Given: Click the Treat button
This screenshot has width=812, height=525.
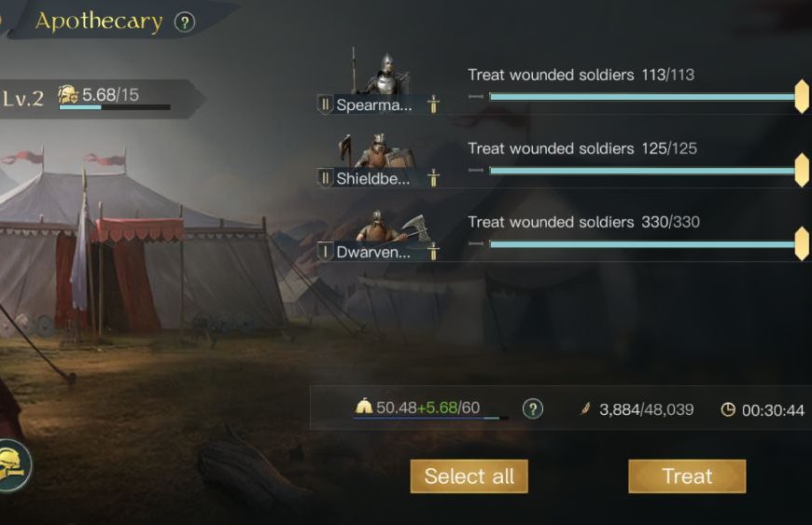Looking at the screenshot, I should 687,477.
